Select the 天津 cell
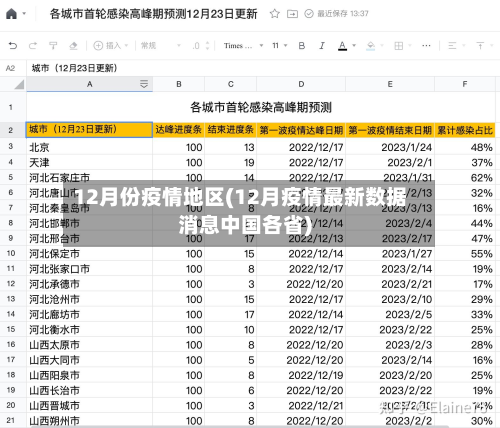Image resolution: width=500 pixels, height=428 pixels. (89, 163)
